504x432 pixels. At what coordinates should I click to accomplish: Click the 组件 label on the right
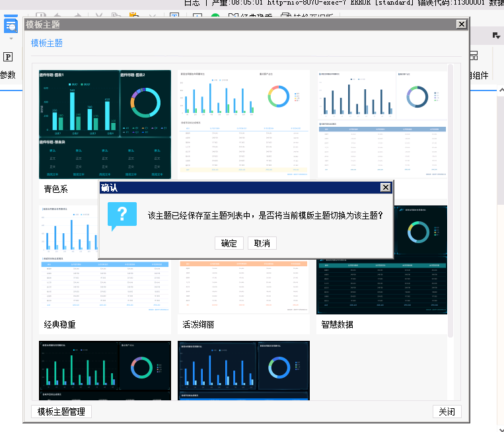coord(480,75)
